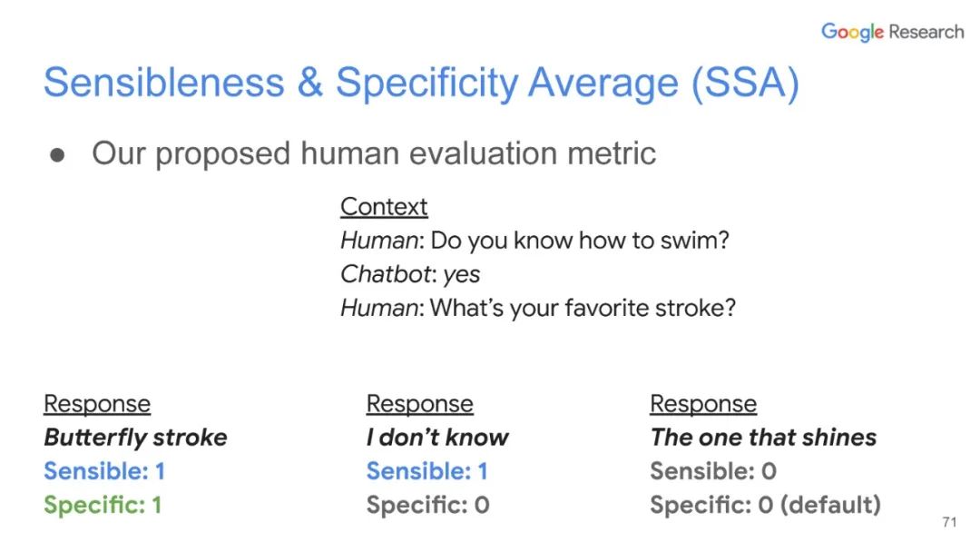Click the green 'Specific: 1' label
Viewport: 980px width, 552px height.
[x=103, y=505]
